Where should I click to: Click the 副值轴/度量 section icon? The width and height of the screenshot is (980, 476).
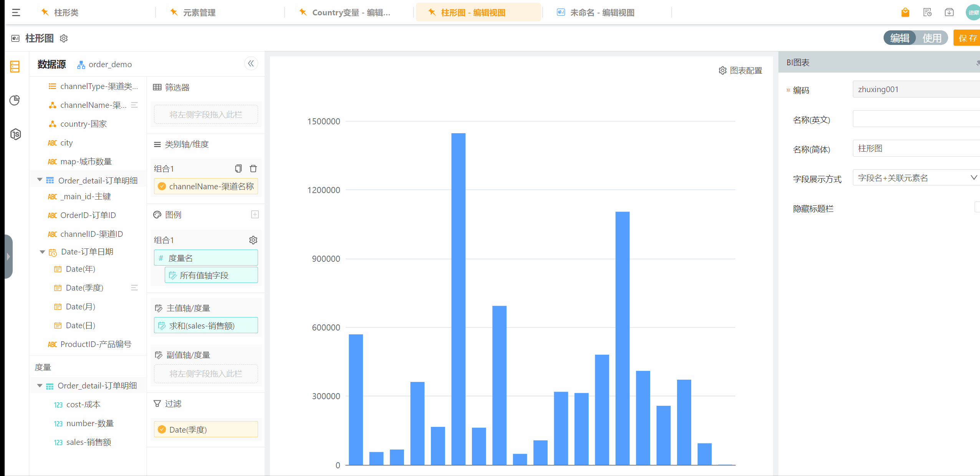(158, 355)
